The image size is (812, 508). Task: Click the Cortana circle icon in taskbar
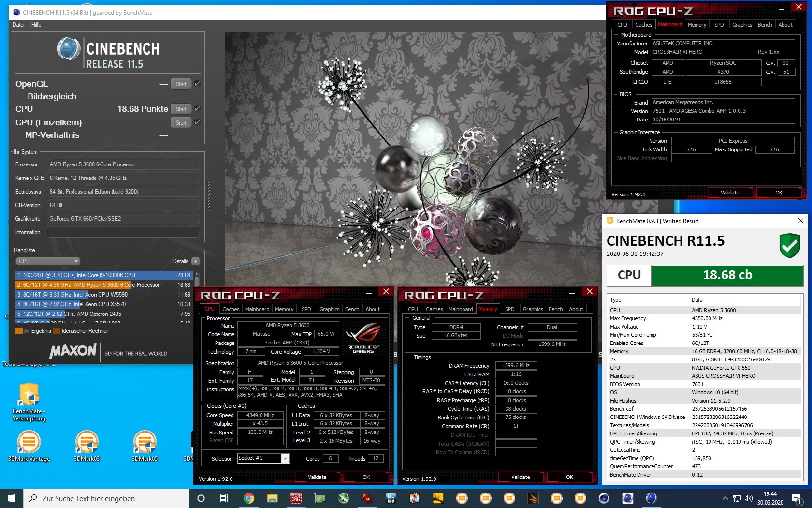201,498
